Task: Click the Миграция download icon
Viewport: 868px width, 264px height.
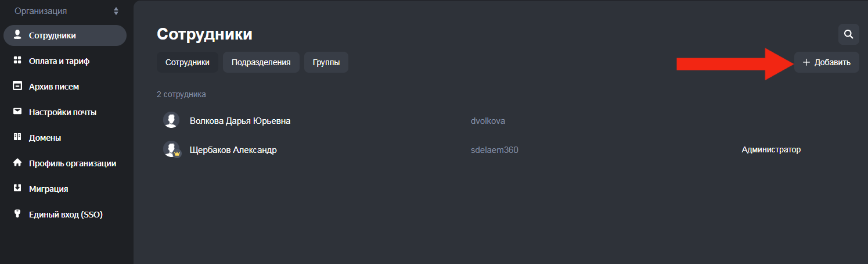Action: [x=17, y=188]
